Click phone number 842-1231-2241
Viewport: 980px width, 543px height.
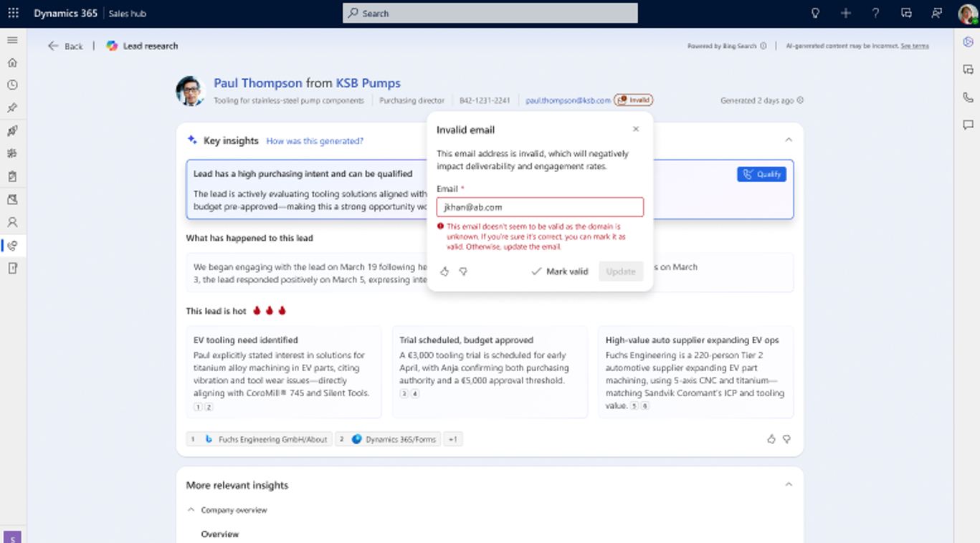click(x=485, y=100)
